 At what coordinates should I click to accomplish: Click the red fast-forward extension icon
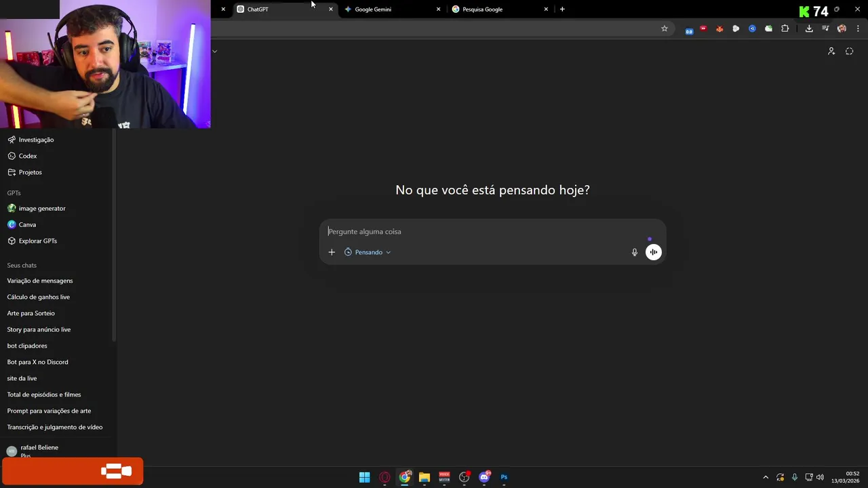703,28
